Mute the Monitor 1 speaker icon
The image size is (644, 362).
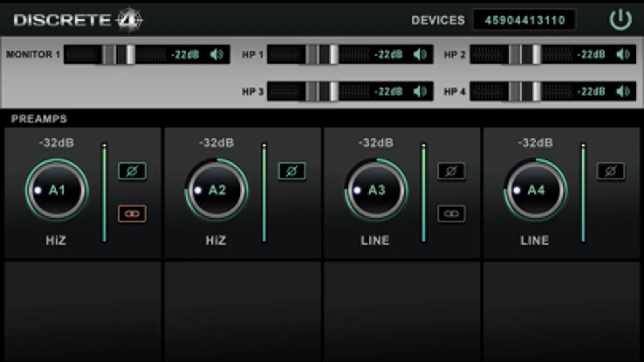pyautogui.click(x=217, y=54)
